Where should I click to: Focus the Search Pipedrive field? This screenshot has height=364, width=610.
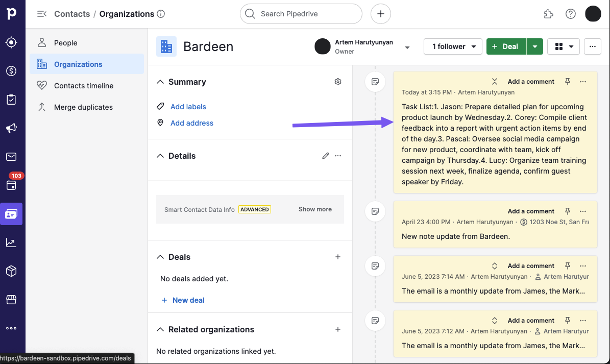[301, 14]
